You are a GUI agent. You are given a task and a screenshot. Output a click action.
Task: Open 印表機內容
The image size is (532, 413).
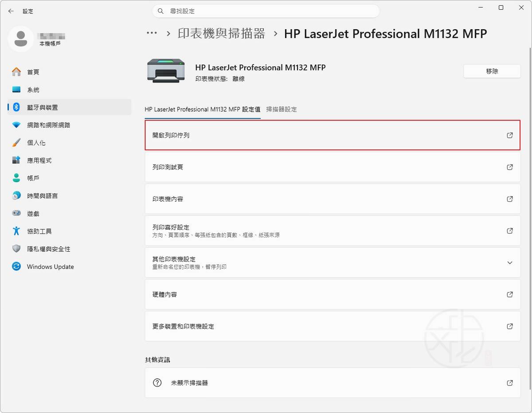332,199
